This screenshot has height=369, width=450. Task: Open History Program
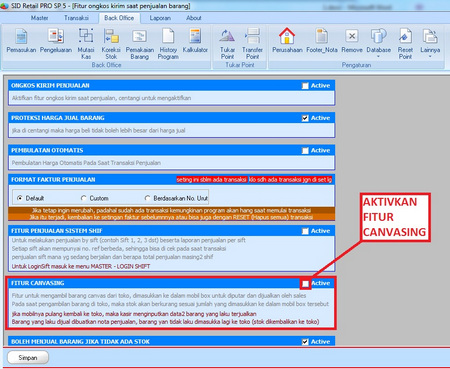[168, 44]
